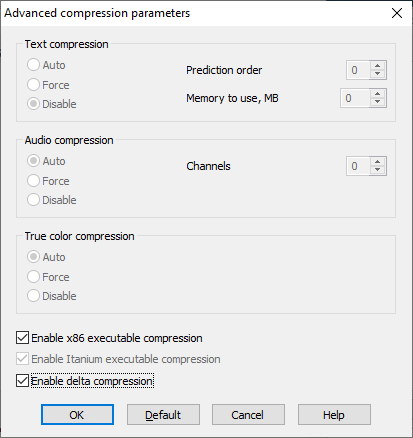Reset parameters with Default button
Image resolution: width=413 pixels, height=438 pixels.
click(163, 415)
